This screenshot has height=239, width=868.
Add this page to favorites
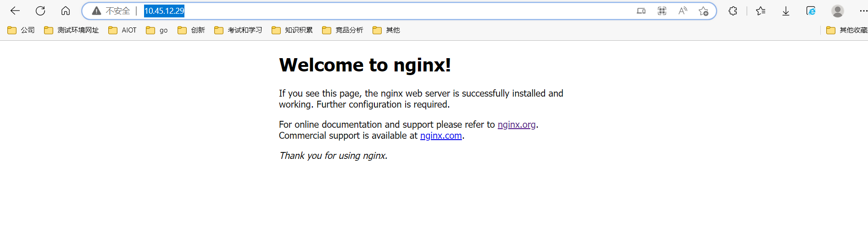[x=703, y=11]
